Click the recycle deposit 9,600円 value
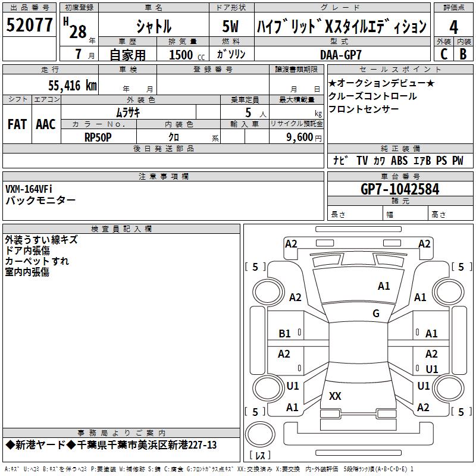This screenshot has height=476, width=476. point(304,137)
